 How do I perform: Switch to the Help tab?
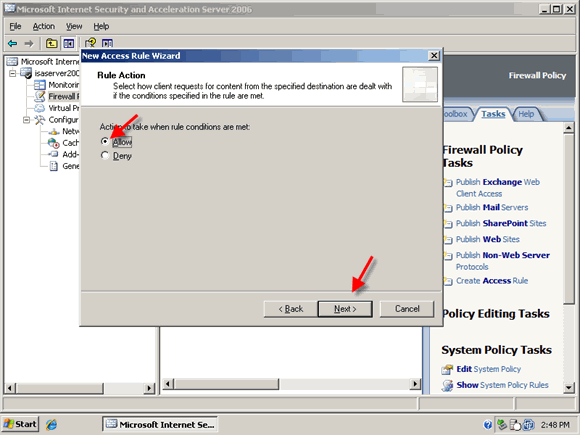[526, 114]
